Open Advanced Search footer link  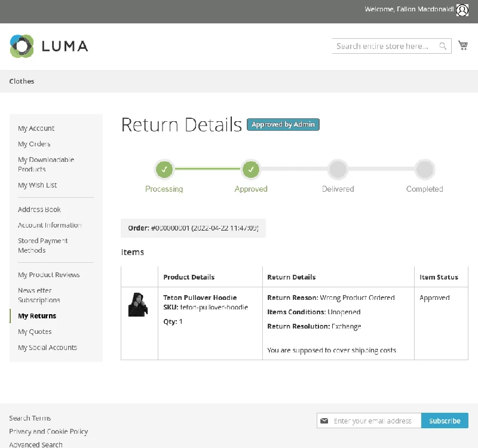[x=36, y=444]
